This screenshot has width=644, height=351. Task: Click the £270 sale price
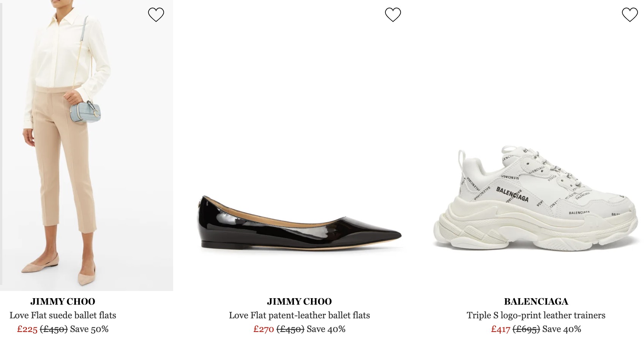pos(264,329)
